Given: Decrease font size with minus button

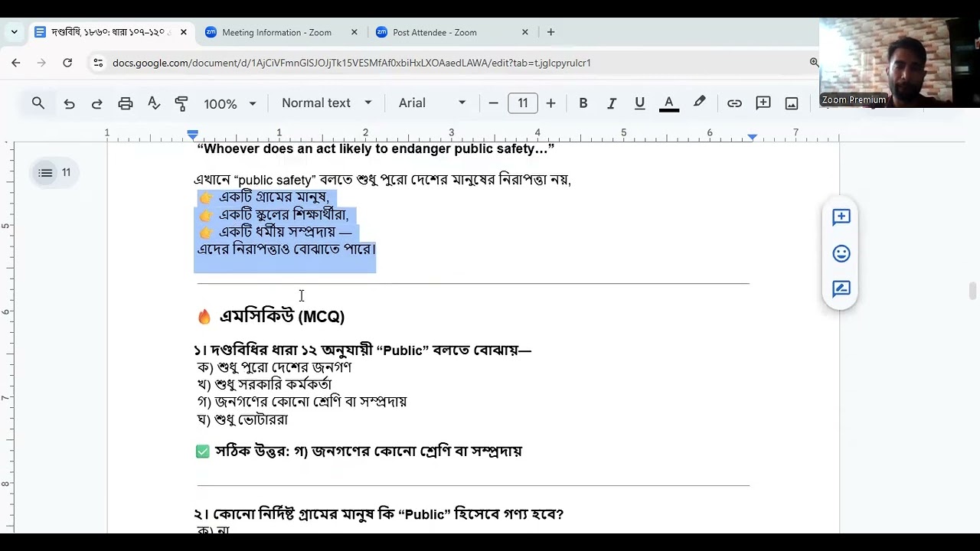Looking at the screenshot, I should (x=493, y=103).
